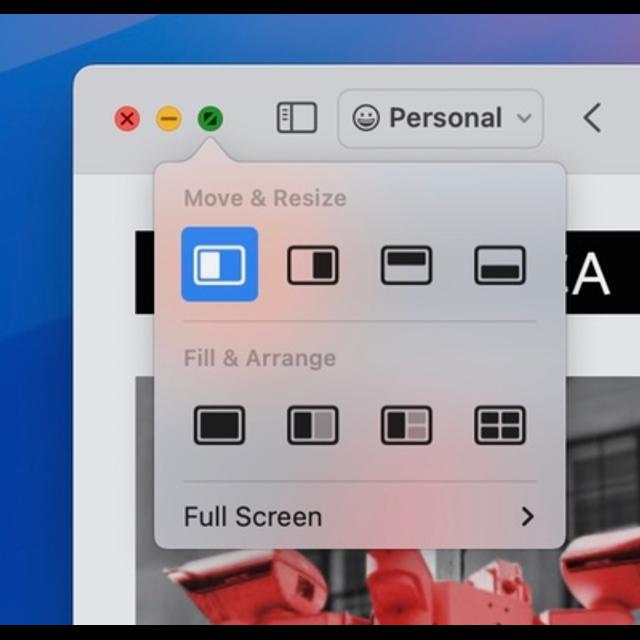Pick the left and right arrangement icon
This screenshot has width=640, height=640.
[x=313, y=425]
